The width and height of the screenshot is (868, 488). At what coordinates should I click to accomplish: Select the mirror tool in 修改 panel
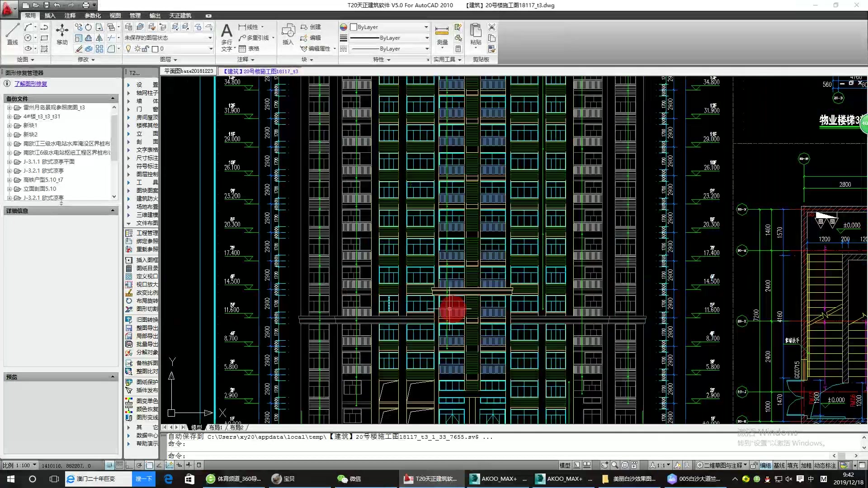tap(99, 38)
